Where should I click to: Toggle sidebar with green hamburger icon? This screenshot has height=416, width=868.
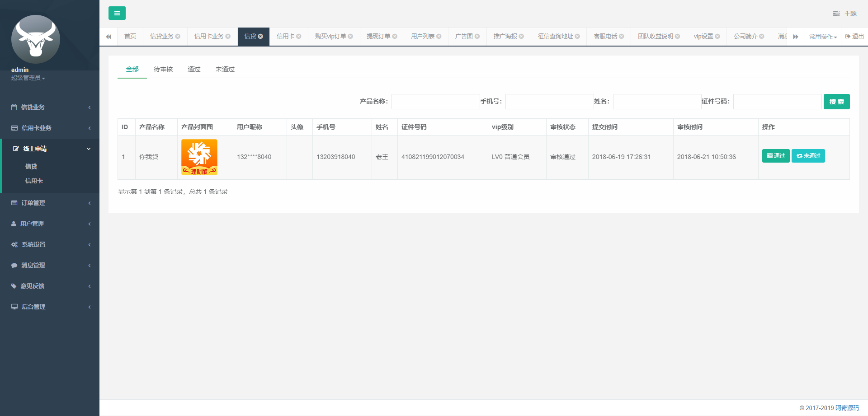[x=117, y=13]
